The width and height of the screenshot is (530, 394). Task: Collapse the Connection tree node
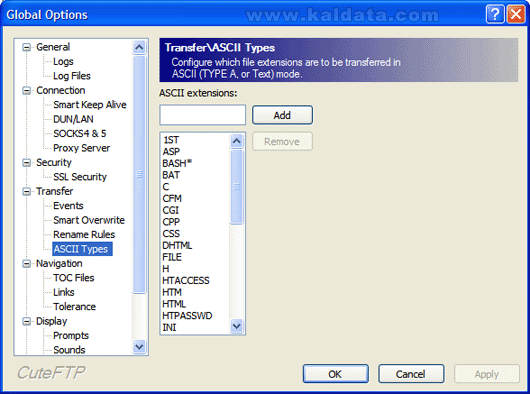tap(26, 91)
